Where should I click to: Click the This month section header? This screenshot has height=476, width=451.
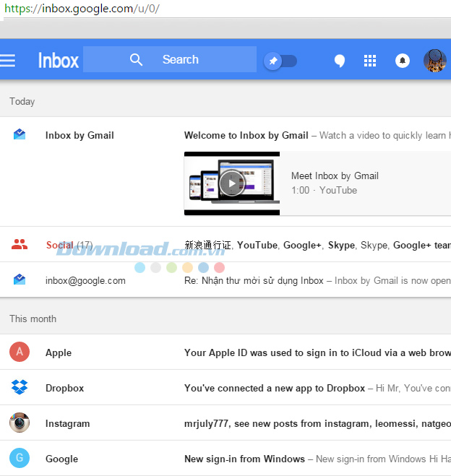[x=33, y=319]
